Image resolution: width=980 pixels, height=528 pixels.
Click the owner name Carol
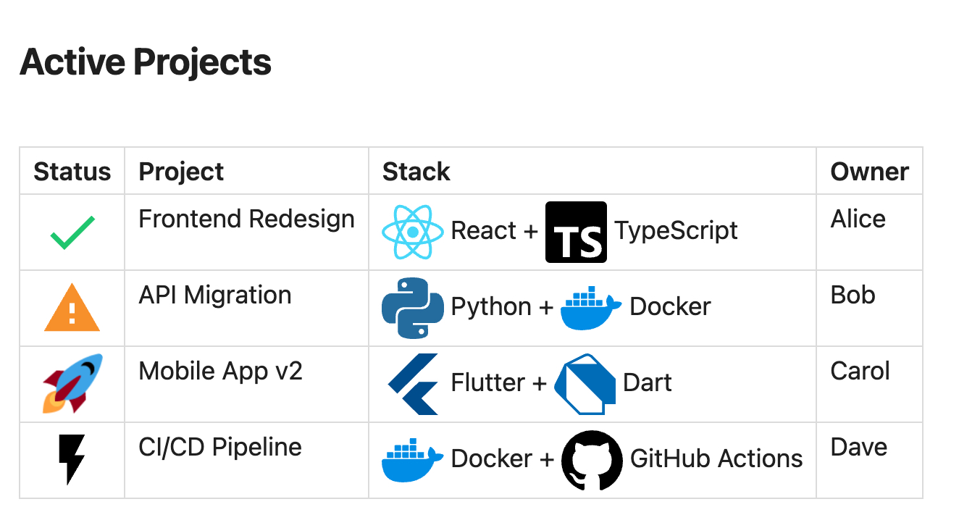[x=860, y=371]
